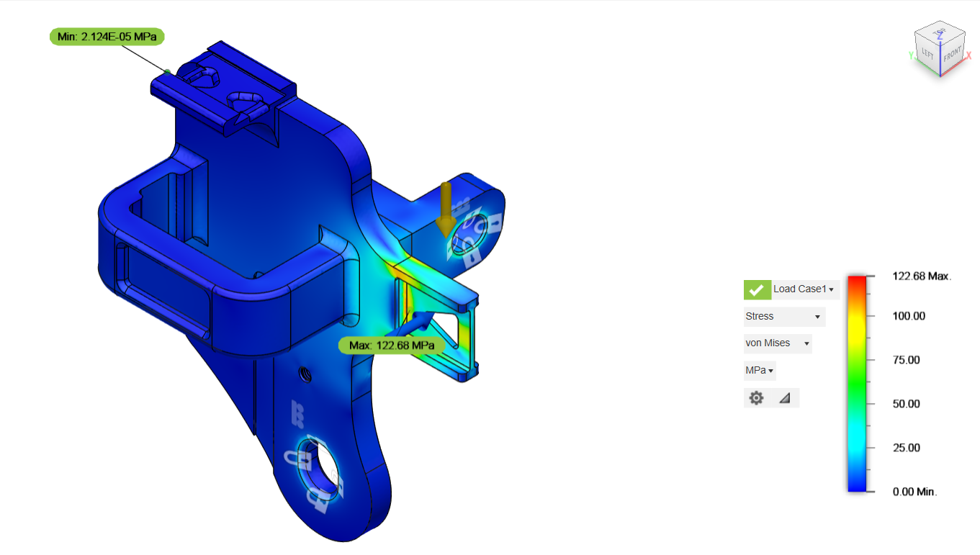Screen dimensions: 980x555
Task: Expand the von Mises dropdown
Action: click(x=778, y=343)
